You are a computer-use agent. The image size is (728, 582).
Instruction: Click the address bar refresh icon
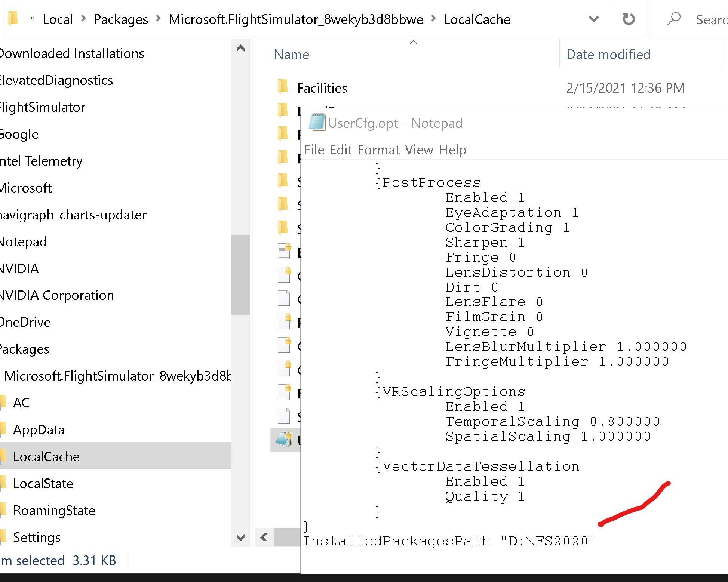click(629, 19)
